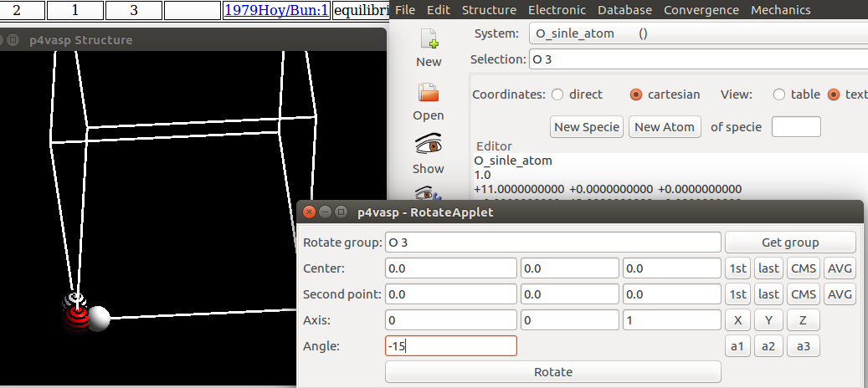Screen dimensions: 868x388
Task: Open the Convergence menu
Action: (x=701, y=10)
